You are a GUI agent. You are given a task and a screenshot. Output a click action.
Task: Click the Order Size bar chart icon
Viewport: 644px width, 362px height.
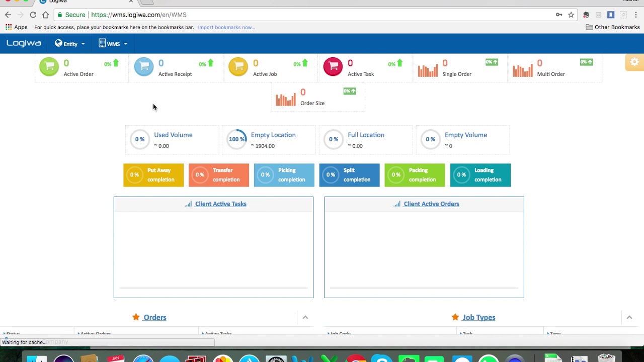pos(286,100)
